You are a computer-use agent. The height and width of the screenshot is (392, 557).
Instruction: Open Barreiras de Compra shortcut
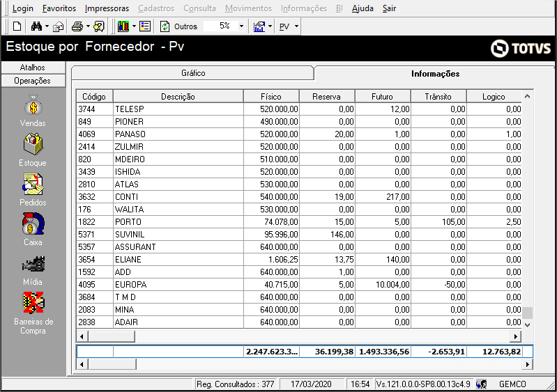pyautogui.click(x=33, y=303)
